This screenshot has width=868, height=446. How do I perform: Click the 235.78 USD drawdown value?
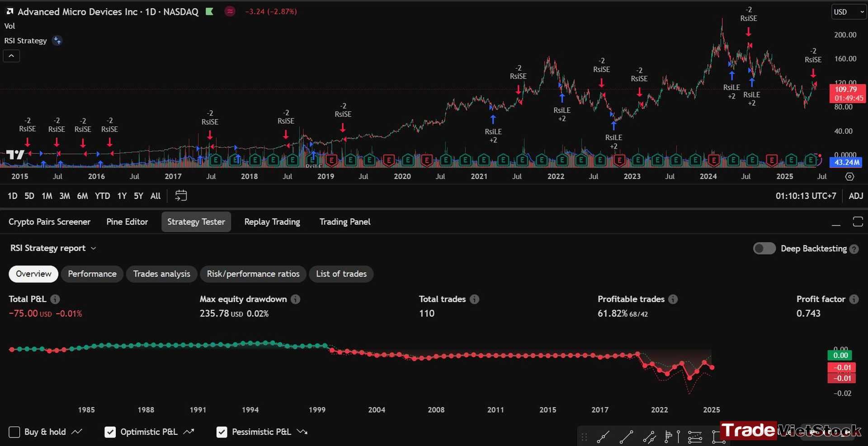pos(222,313)
